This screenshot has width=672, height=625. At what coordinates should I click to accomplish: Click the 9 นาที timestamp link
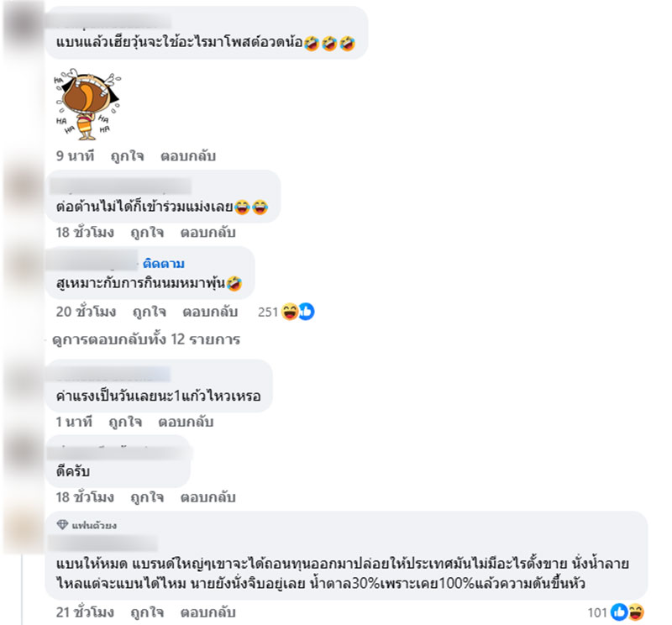pos(75,156)
